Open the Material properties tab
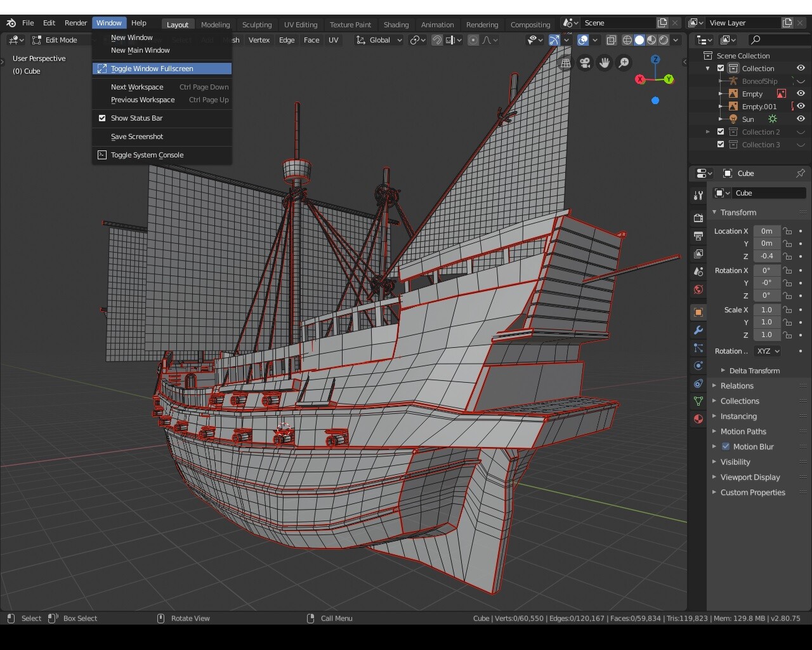 pos(698,419)
